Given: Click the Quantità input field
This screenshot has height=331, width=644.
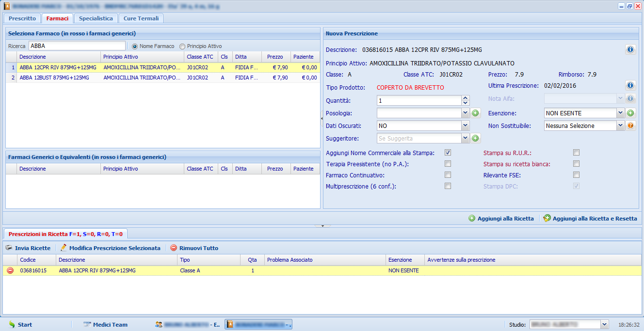Looking at the screenshot, I should [419, 100].
